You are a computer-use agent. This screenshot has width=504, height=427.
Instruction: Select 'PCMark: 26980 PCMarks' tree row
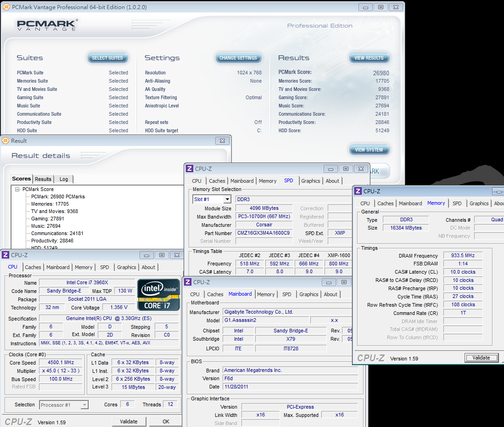[x=58, y=197]
